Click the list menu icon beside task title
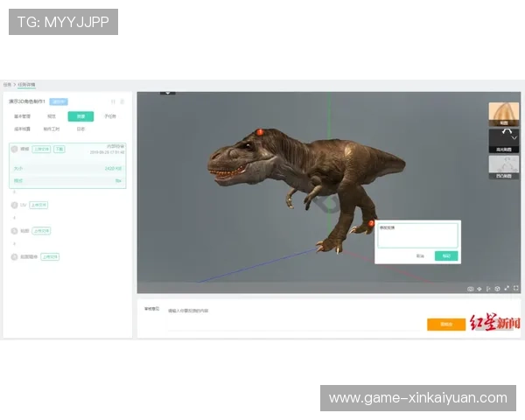525x420 pixels. [x=122, y=101]
